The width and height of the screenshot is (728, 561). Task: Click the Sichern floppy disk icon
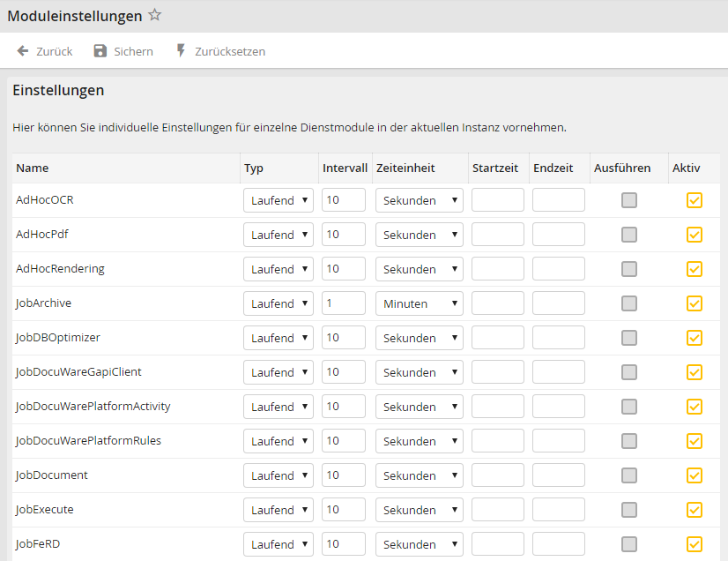[x=100, y=51]
